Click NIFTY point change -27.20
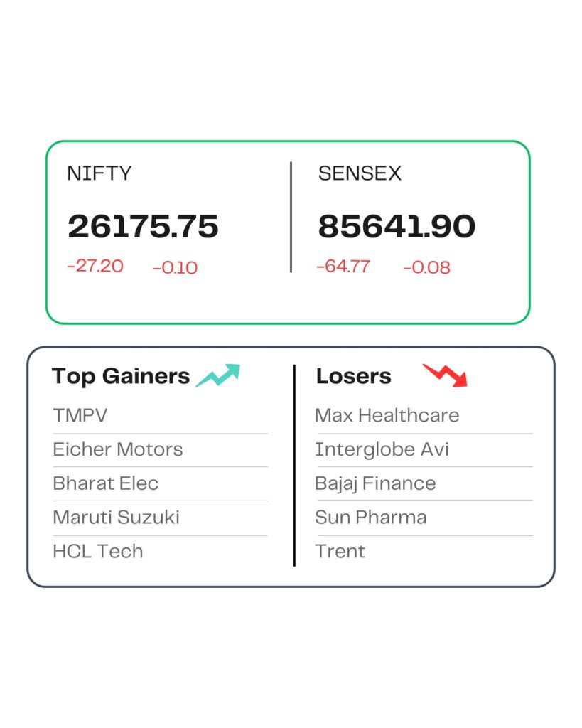Viewport: 582px width, 728px height. [x=95, y=267]
